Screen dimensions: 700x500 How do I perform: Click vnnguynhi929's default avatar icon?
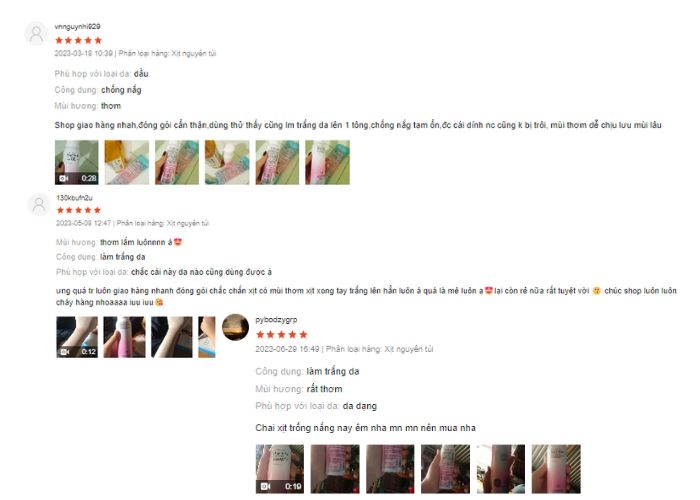[x=36, y=33]
